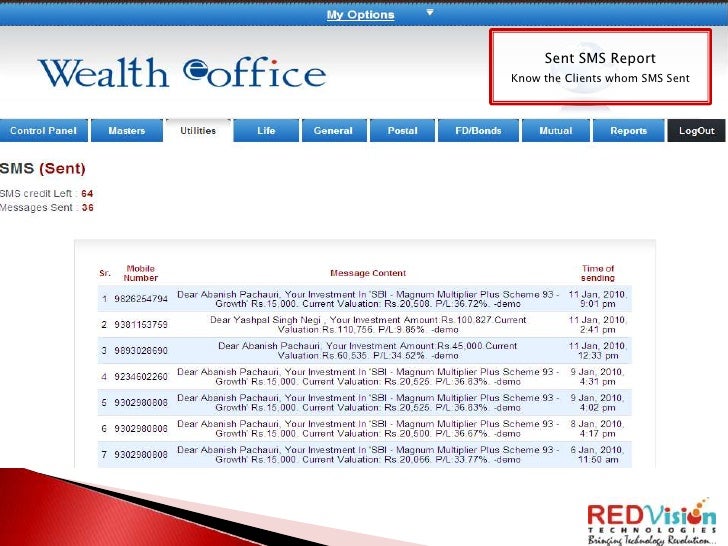
Task: Open the Mutual tab
Action: (556, 130)
